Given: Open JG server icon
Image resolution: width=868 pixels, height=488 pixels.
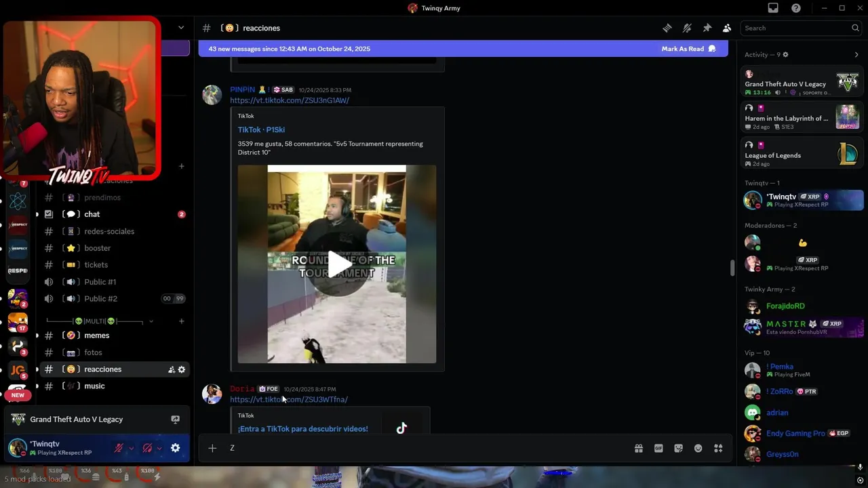Looking at the screenshot, I should [18, 370].
